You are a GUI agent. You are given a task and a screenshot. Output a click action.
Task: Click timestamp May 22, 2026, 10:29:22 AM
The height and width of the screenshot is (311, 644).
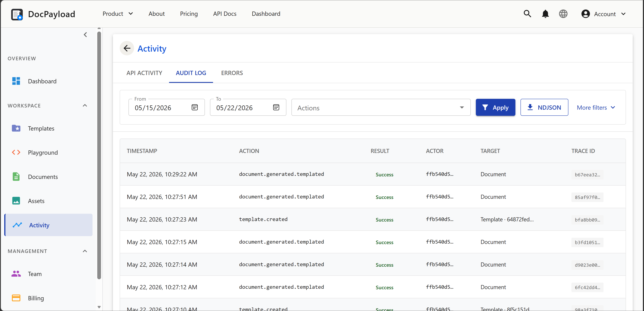[162, 174]
